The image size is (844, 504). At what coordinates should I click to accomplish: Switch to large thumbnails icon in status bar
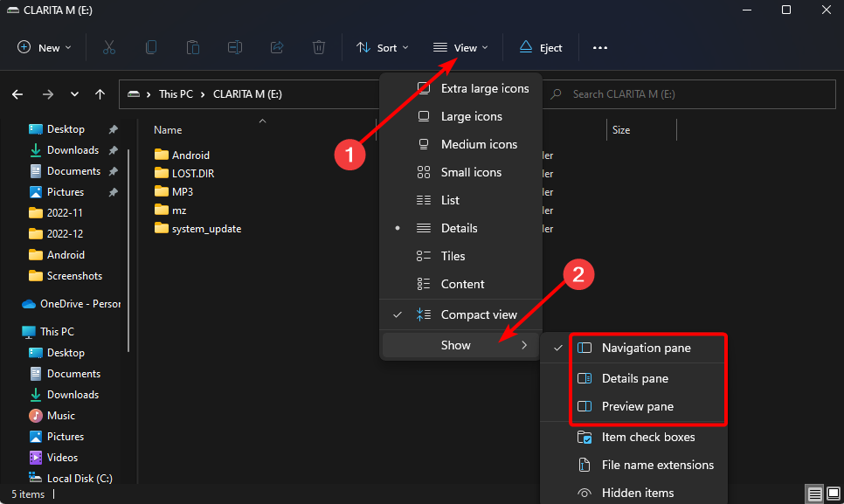(834, 494)
